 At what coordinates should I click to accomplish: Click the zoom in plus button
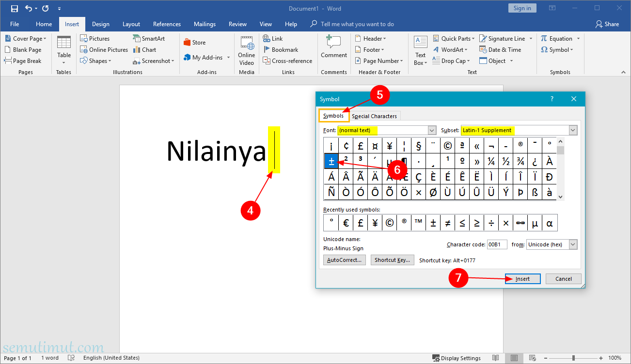coord(601,358)
